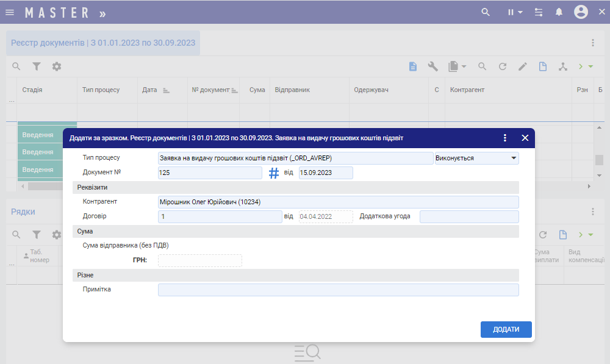Click the wrench tool icon in toolbar
610x364 pixels.
433,66
